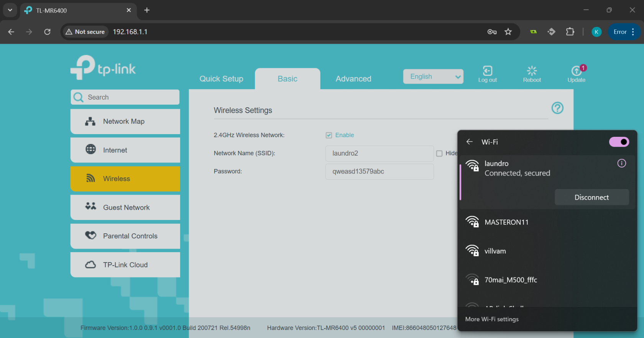Switch to the Advanced tab
The image size is (644, 338).
point(353,79)
